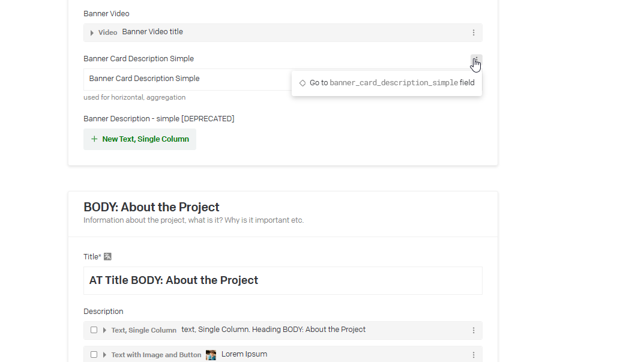
Task: Select the Text with Image and Button checkbox
Action: coord(94,355)
